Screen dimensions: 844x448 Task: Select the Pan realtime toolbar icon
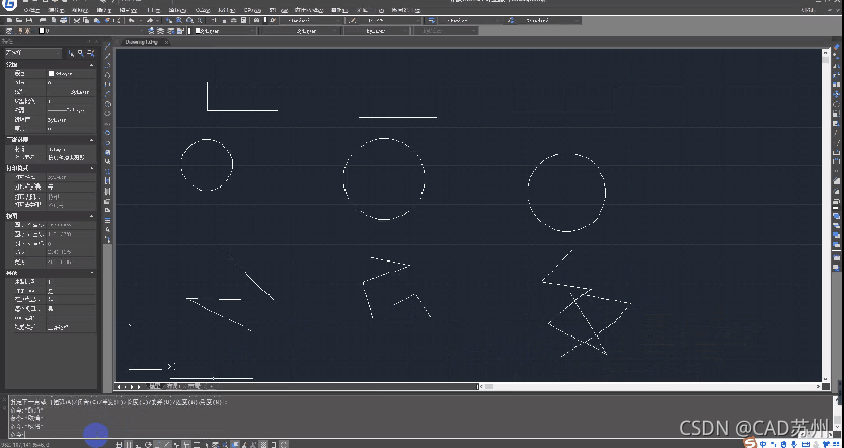point(168,20)
